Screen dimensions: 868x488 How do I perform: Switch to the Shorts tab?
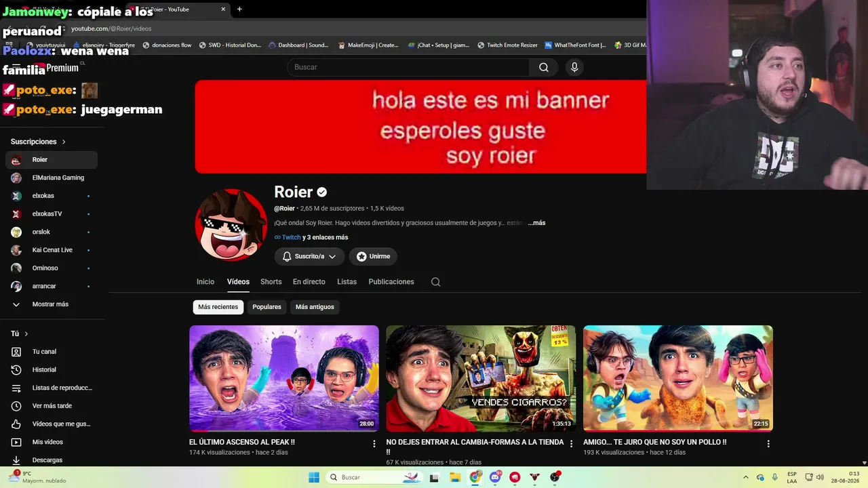(x=271, y=282)
